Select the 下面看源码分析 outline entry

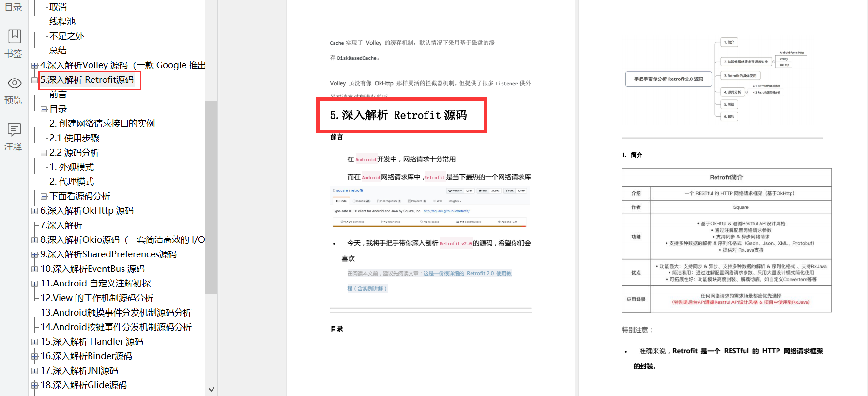tap(80, 196)
